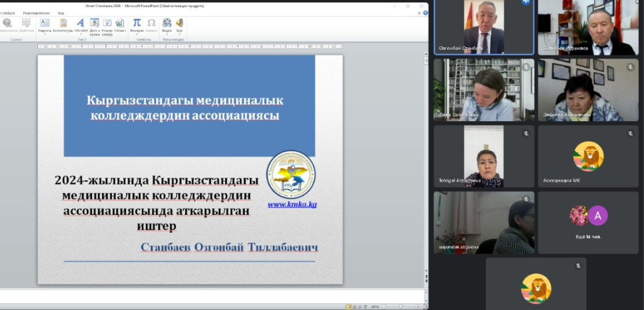Viewport: 644px width, 310px height.
Task: Insert a Формула equation
Action: [136, 26]
